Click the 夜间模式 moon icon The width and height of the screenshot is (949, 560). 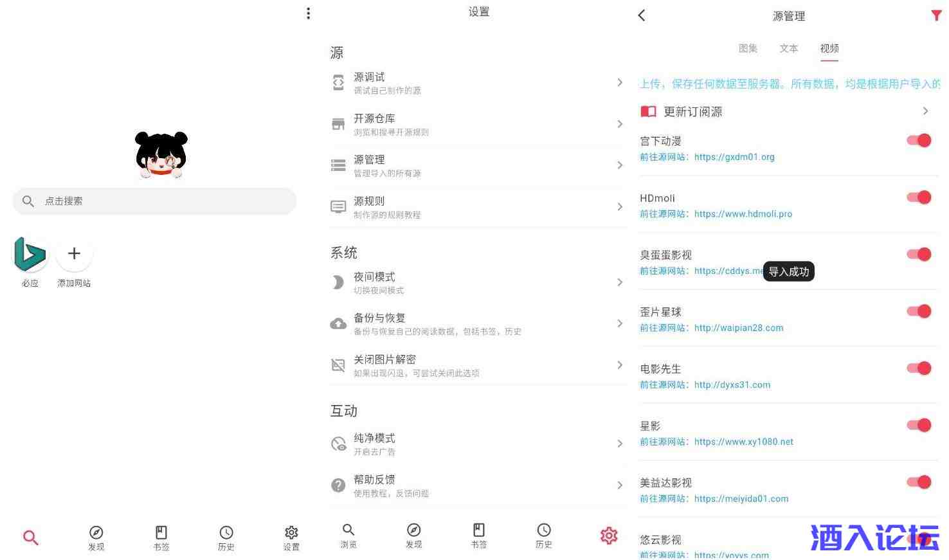point(338,282)
